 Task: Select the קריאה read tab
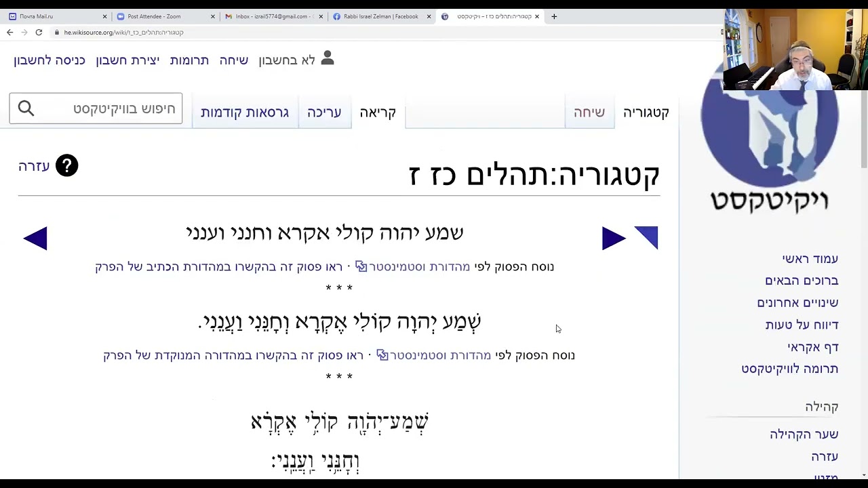pos(378,113)
